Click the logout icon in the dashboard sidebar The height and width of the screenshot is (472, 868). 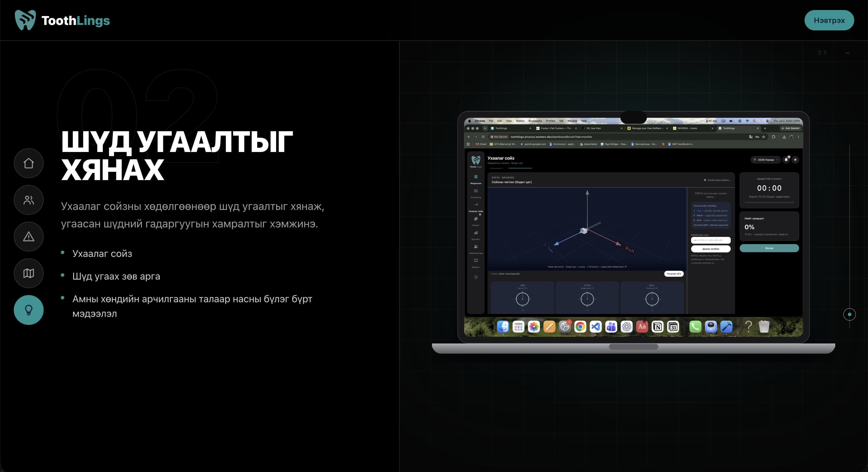476,277
